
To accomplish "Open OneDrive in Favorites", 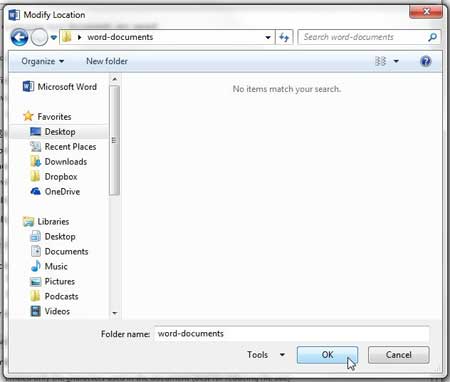I will tap(62, 192).
